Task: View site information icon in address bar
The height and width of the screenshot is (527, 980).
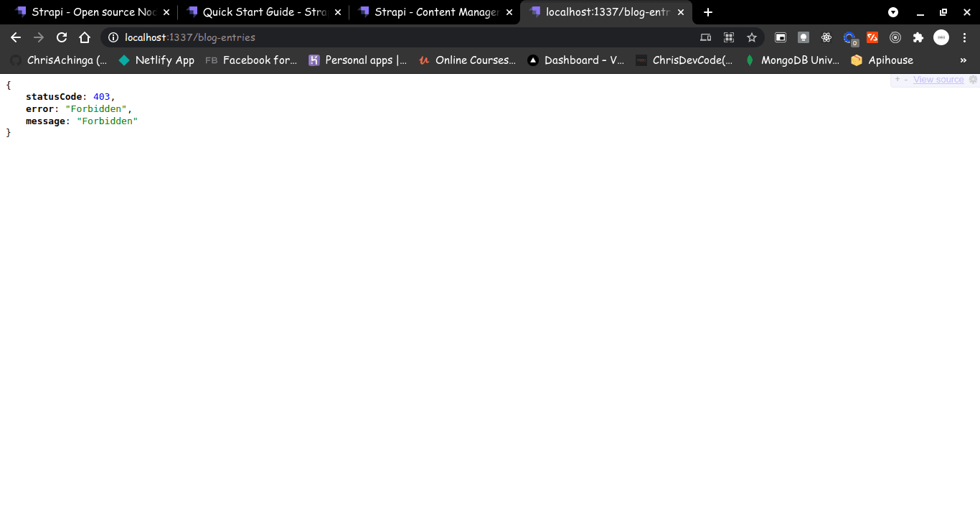Action: tap(113, 37)
